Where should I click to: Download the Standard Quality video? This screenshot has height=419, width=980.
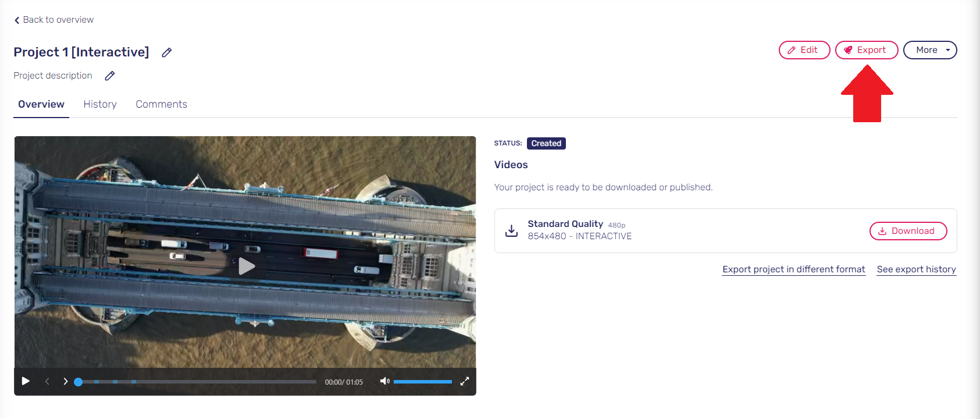pos(908,231)
